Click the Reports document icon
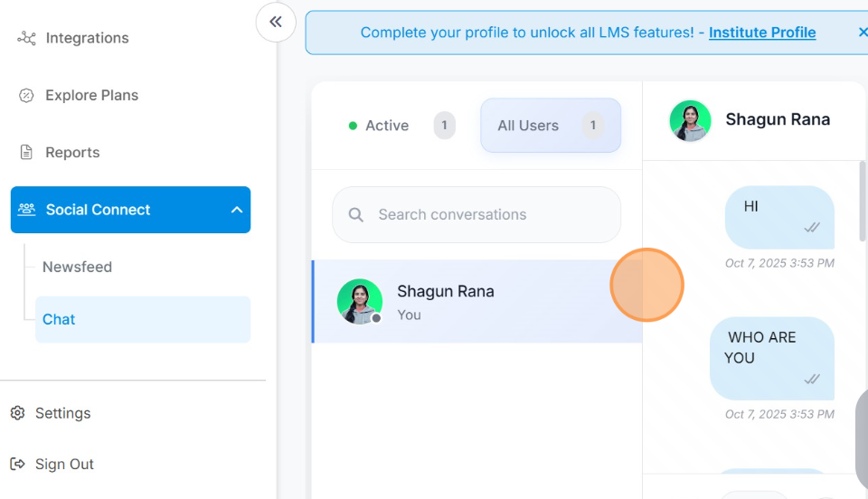 click(x=26, y=153)
